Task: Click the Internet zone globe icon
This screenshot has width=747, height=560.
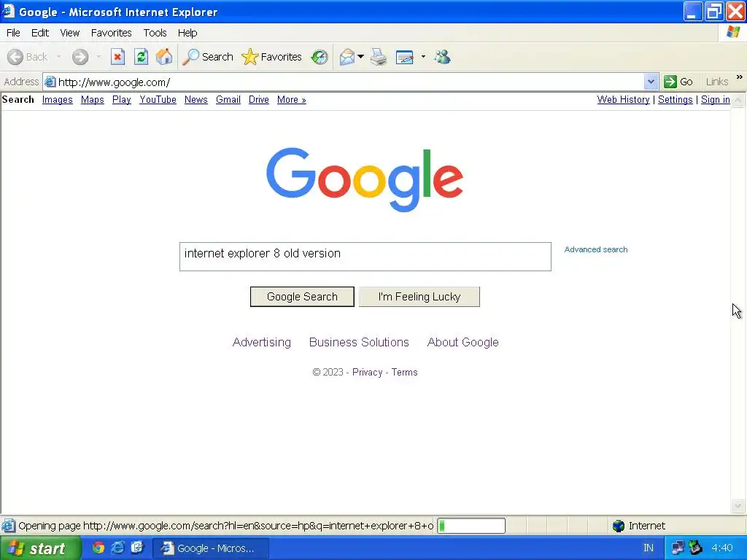Action: (x=619, y=526)
